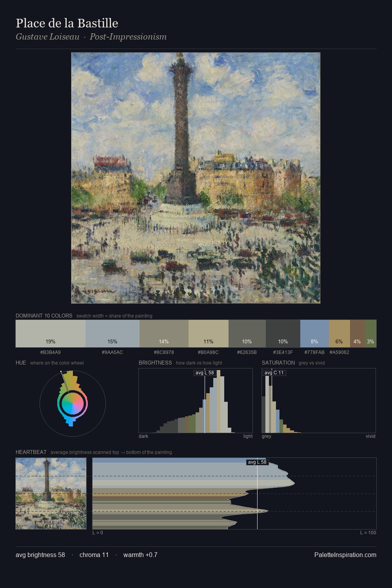
Task: Click hex code "#A59062"
Action: click(x=339, y=352)
